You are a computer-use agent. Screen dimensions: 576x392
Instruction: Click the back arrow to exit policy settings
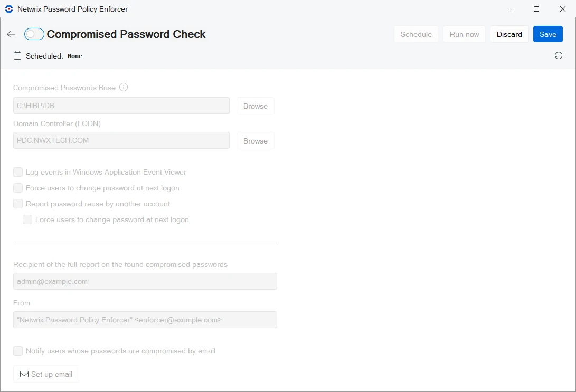[x=11, y=34]
